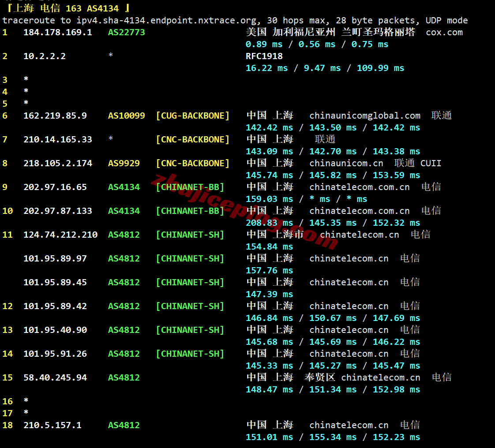Screen dimensions: 495x448
Task: Click AS10099 in hop 6 row
Action: tap(126, 116)
